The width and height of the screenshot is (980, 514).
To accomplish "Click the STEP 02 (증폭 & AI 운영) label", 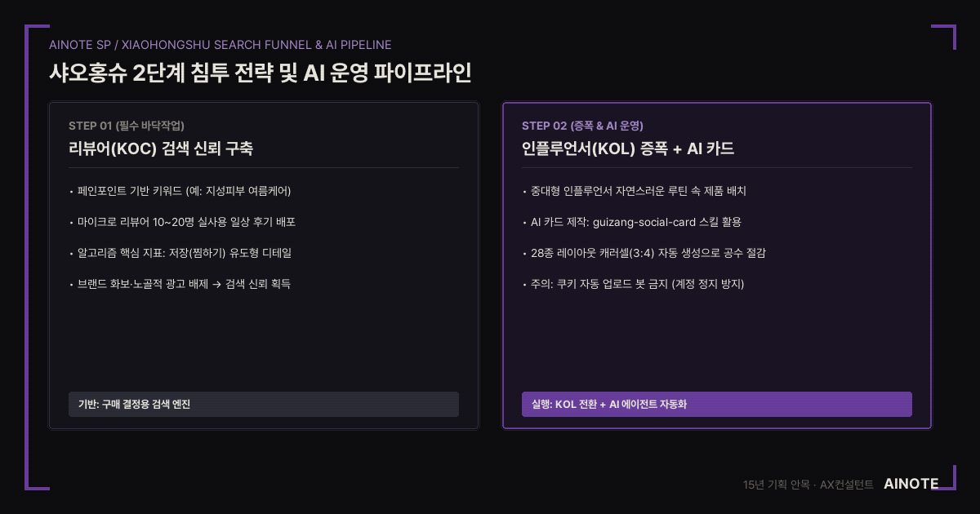I will 583,126.
